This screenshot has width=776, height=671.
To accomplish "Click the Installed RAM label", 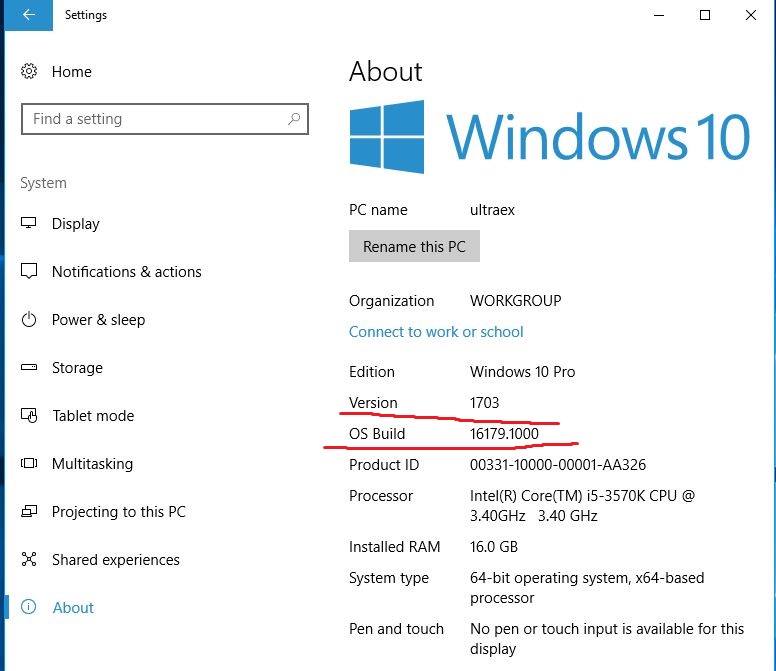I will (x=394, y=547).
